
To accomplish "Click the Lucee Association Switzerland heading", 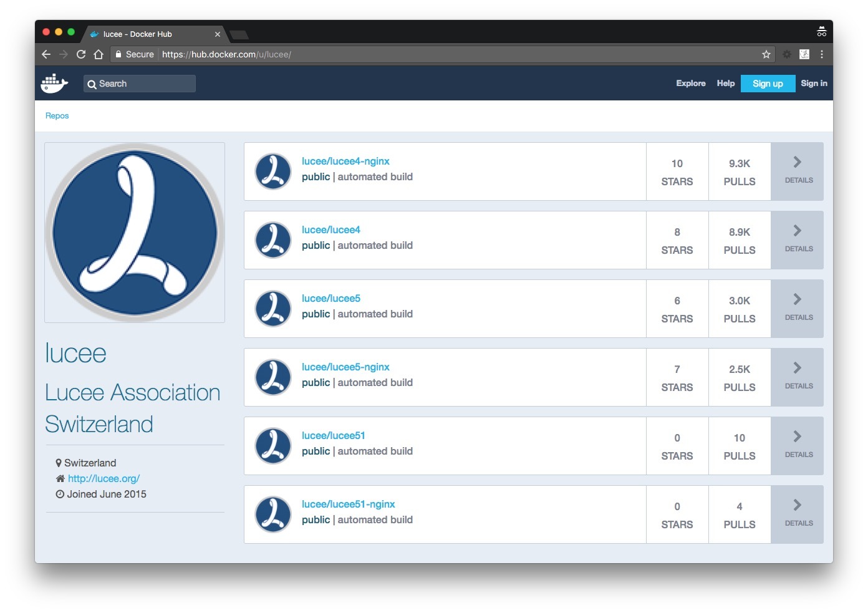I will pos(133,408).
